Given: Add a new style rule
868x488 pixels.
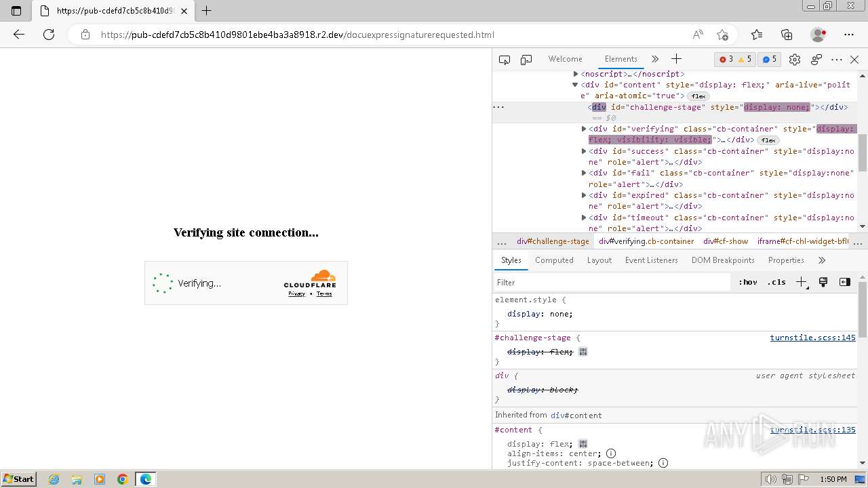Looking at the screenshot, I should [x=802, y=283].
